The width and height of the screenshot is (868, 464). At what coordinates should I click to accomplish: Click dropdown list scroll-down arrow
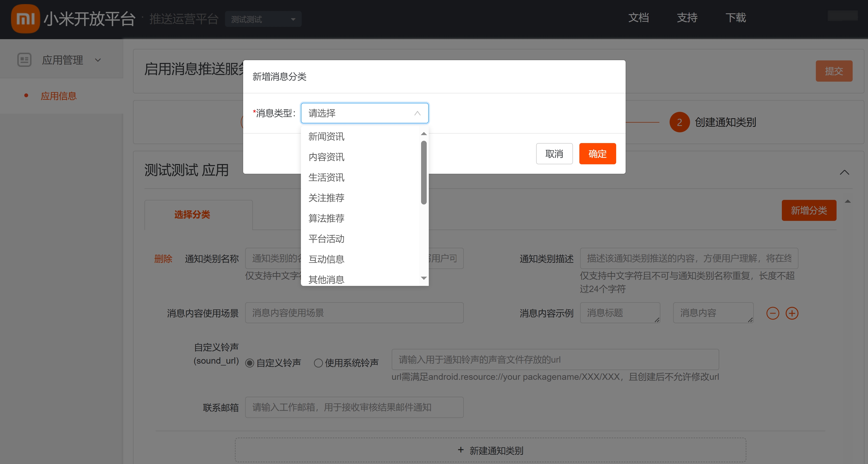[x=424, y=278]
